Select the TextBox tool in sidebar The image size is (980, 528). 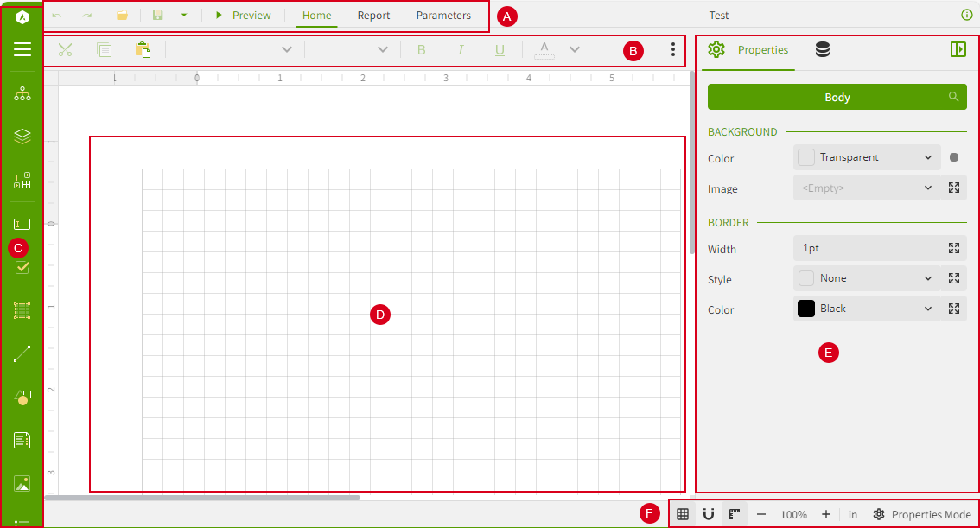pos(22,225)
